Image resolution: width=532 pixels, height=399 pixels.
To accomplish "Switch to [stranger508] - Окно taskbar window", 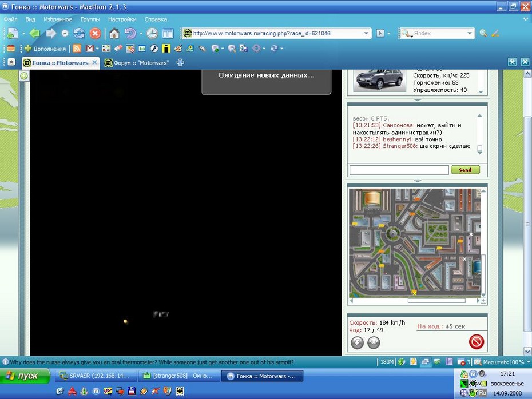I will pos(179,376).
